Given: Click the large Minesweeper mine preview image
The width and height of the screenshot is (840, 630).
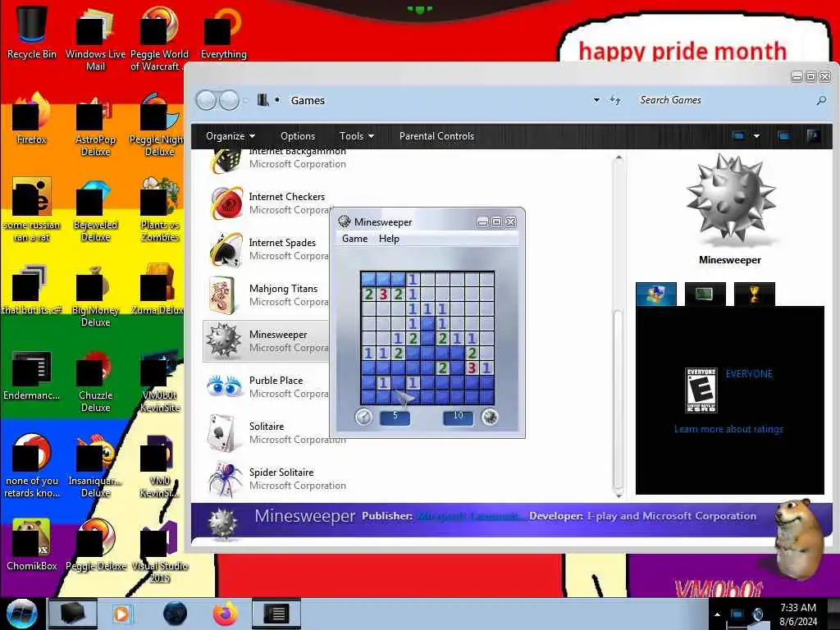Looking at the screenshot, I should coord(730,200).
